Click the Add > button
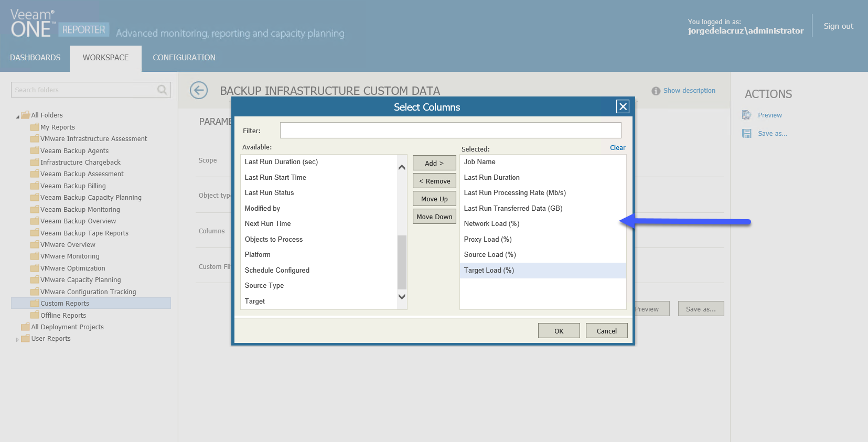 click(434, 163)
